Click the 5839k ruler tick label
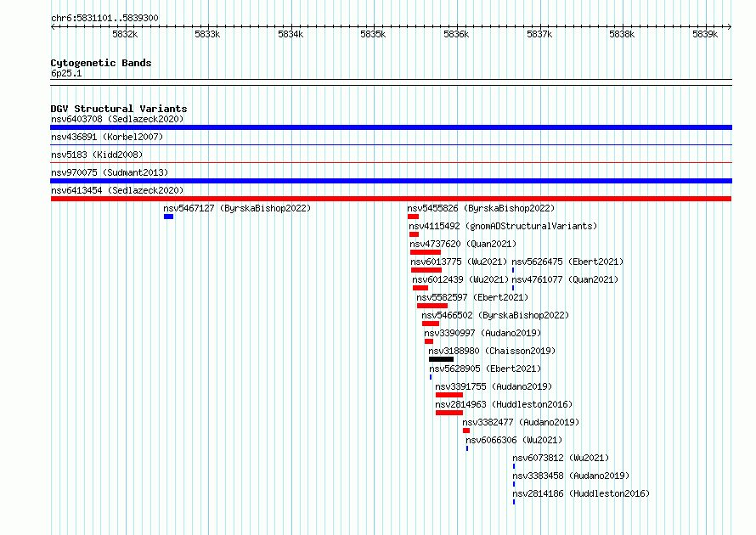 pyautogui.click(x=705, y=34)
